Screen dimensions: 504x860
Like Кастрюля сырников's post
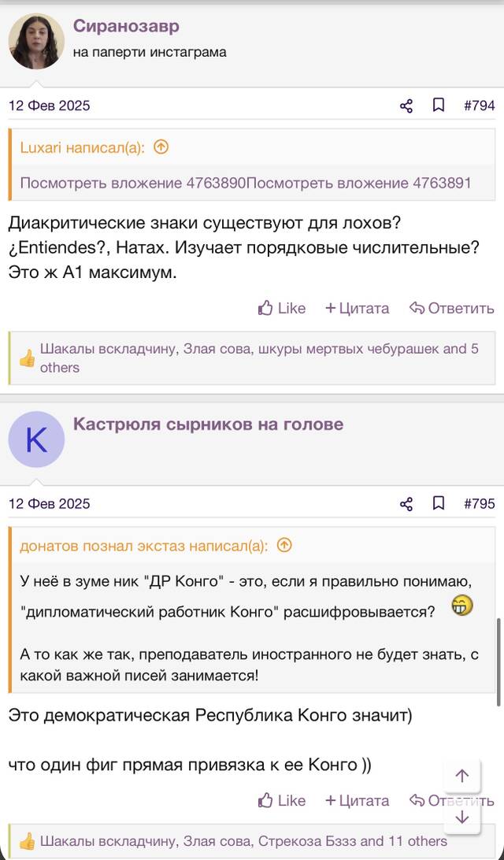[282, 801]
